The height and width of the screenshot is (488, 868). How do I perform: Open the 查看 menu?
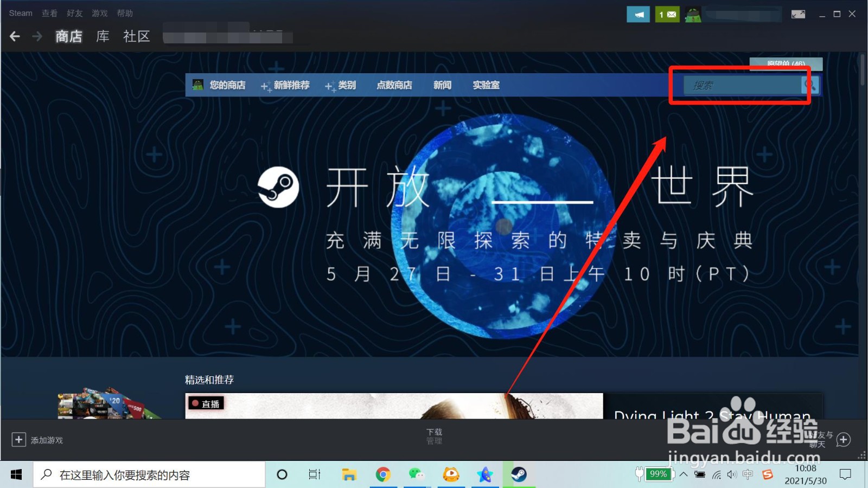(49, 13)
